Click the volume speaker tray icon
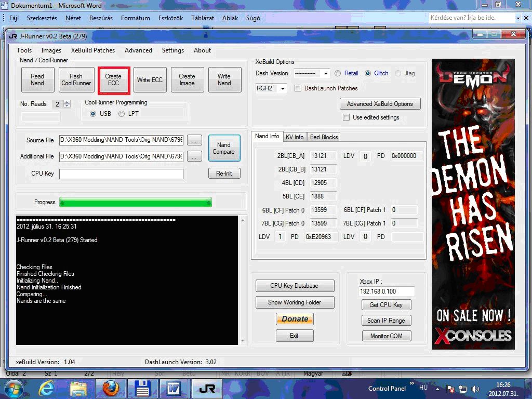This screenshot has width=532, height=399. 475,389
